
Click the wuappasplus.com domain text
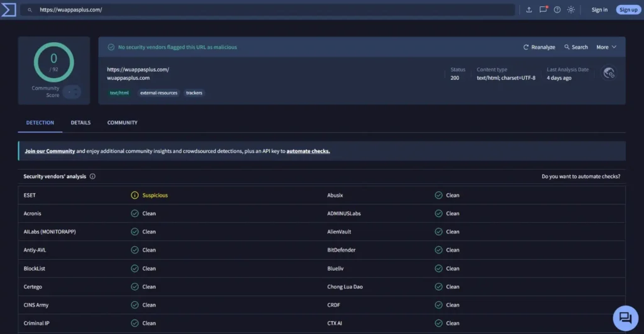click(128, 78)
